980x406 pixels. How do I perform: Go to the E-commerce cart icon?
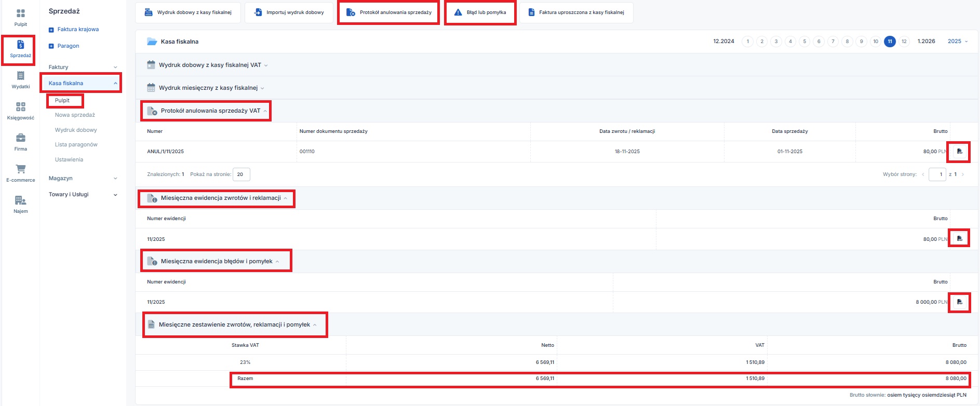point(20,170)
